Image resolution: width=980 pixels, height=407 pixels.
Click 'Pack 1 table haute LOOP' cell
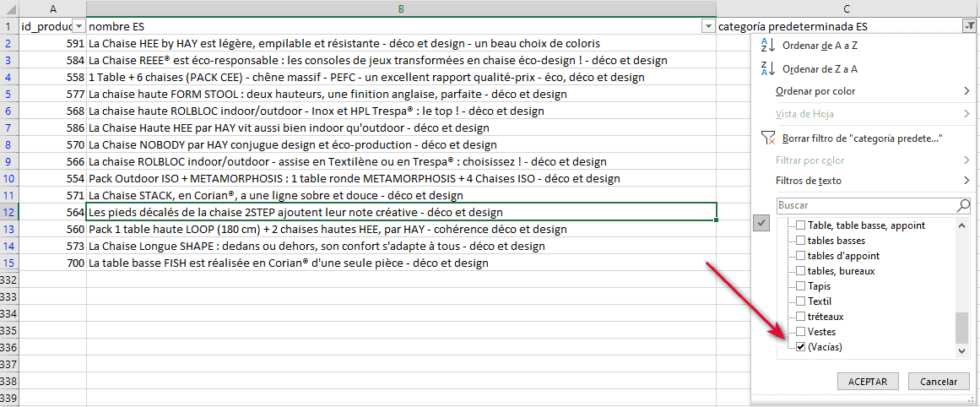click(401, 229)
